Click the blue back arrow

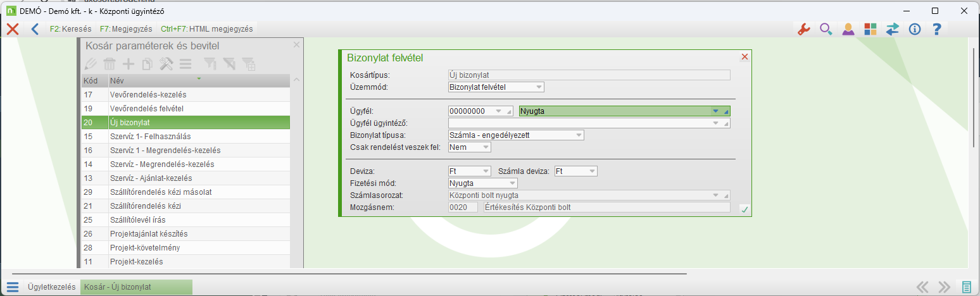(x=35, y=28)
